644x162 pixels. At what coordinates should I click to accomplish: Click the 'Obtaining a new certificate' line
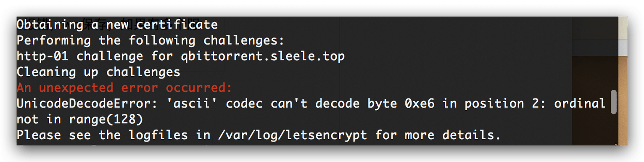point(117,25)
